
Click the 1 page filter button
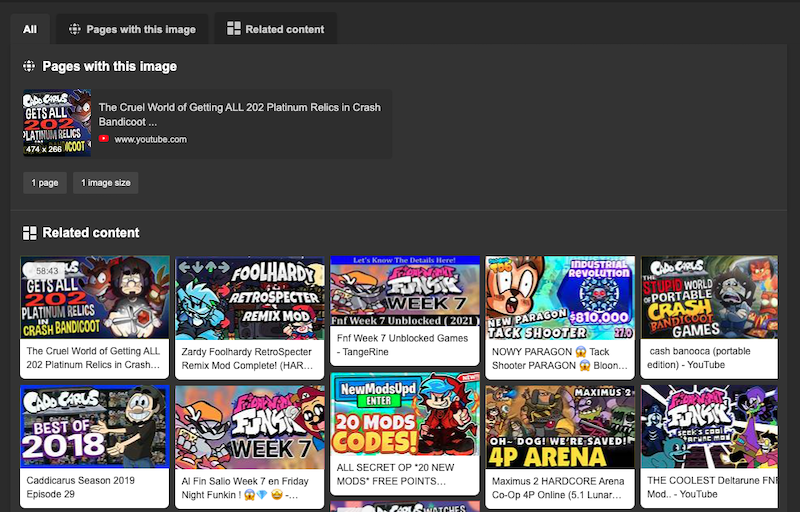[x=45, y=183]
